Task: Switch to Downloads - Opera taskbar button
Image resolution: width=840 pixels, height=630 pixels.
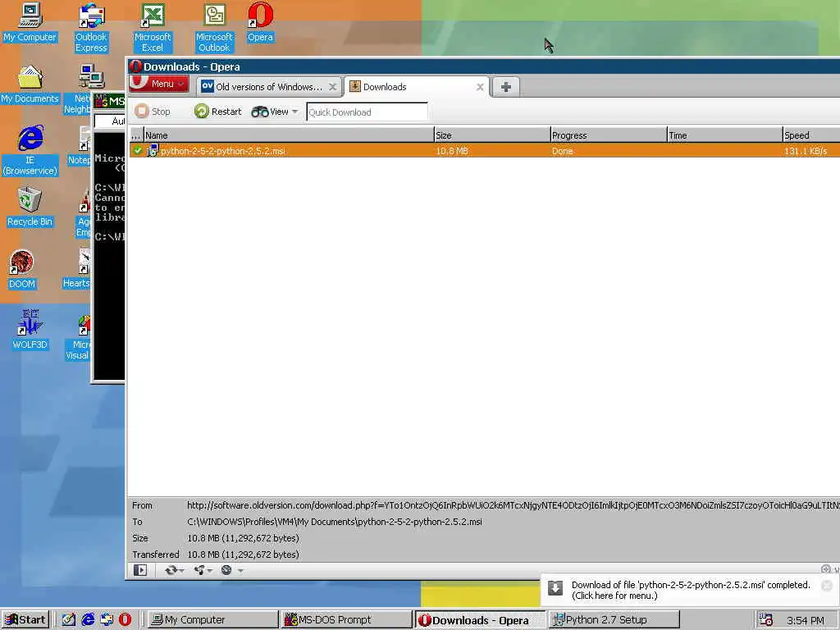Action: point(481,620)
